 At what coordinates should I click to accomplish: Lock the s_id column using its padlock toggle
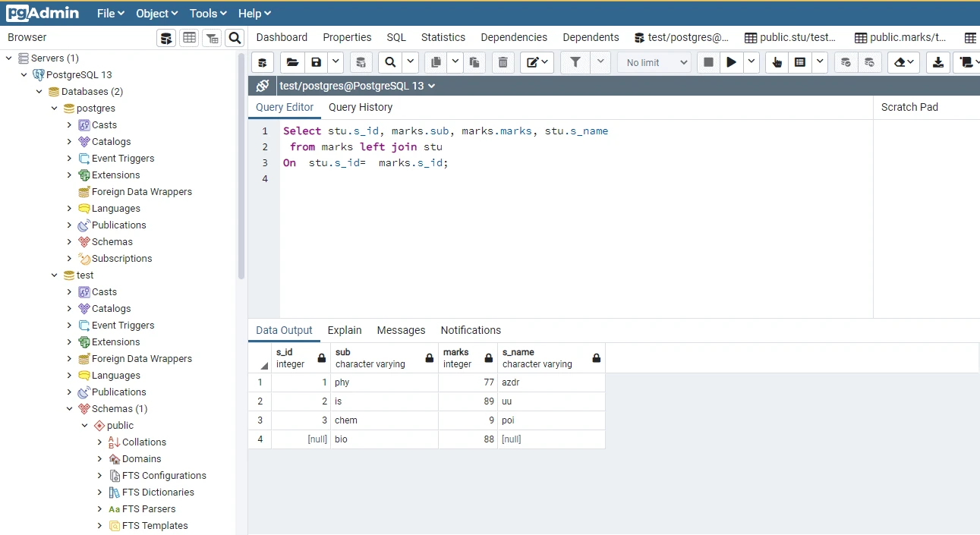tap(320, 357)
